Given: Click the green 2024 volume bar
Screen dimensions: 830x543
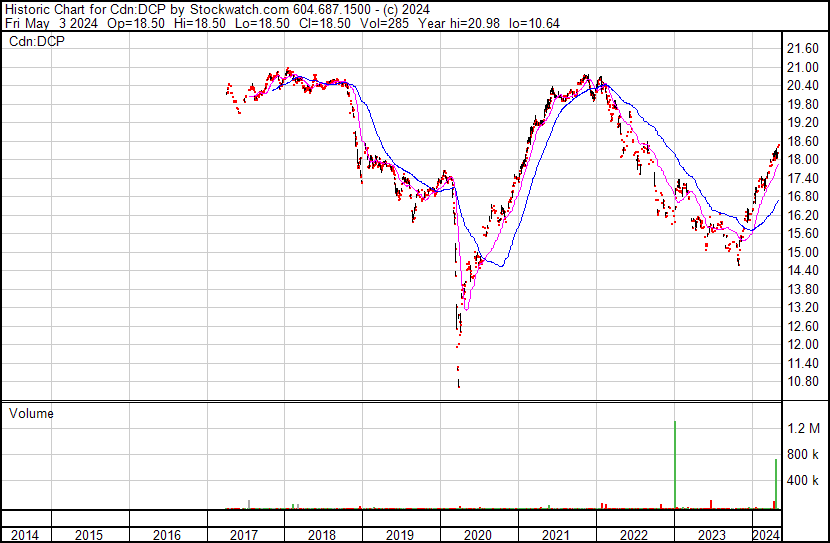Looking at the screenshot, I should 776,484.
